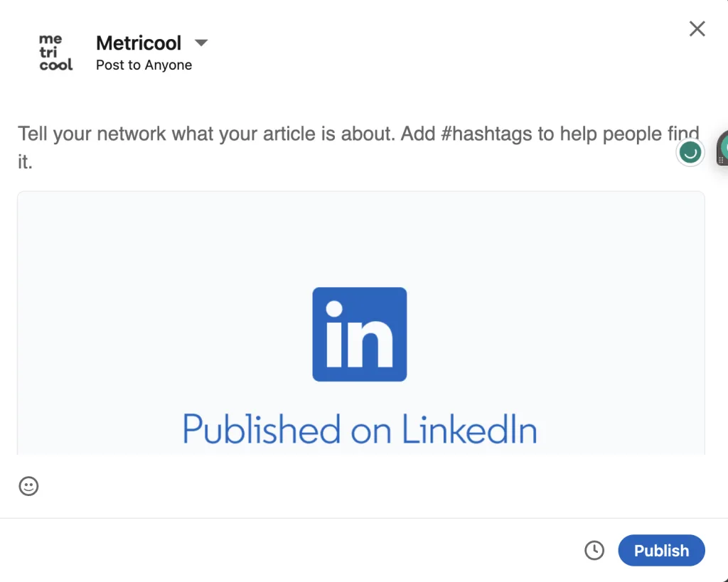Select the article preview card thumbnail

(x=360, y=323)
